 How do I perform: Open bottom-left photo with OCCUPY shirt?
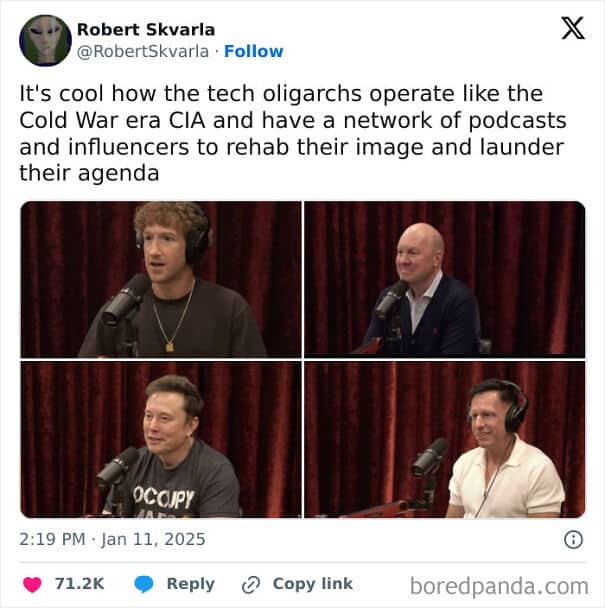tap(161, 440)
